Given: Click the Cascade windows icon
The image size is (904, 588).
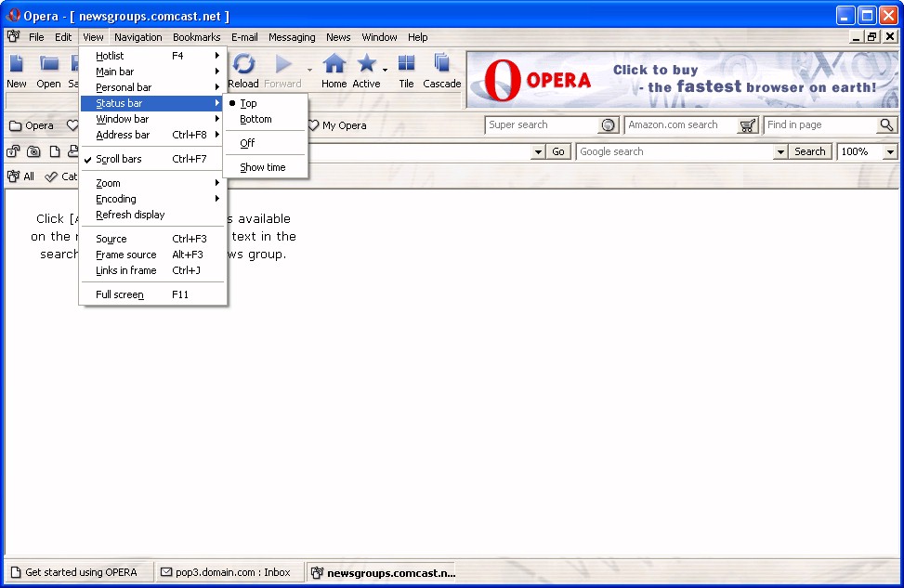Looking at the screenshot, I should point(441,64).
